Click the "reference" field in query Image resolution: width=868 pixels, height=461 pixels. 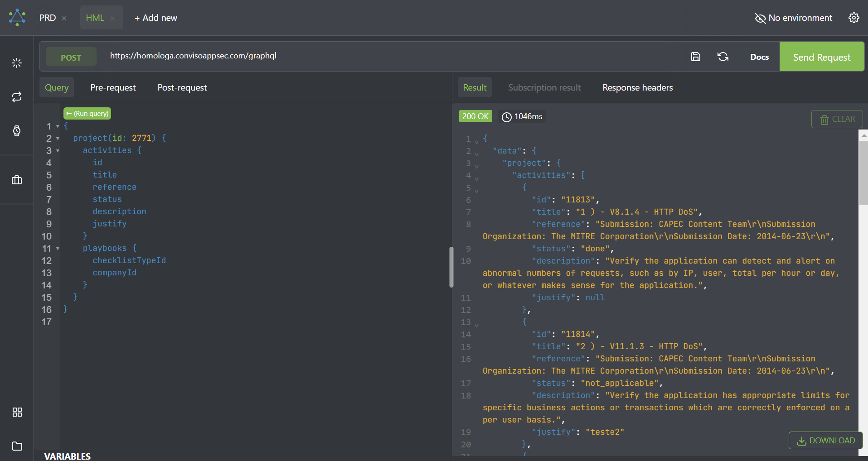115,187
